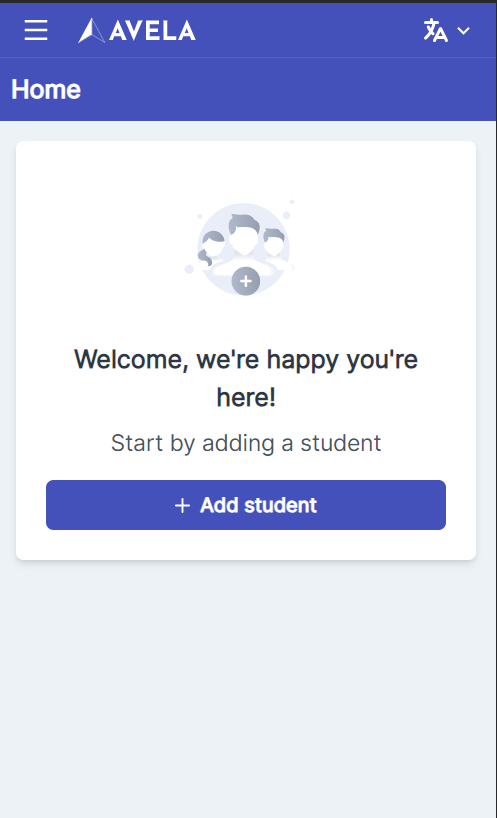Open the hamburger navigation menu
This screenshot has width=497, height=818.
36,30
